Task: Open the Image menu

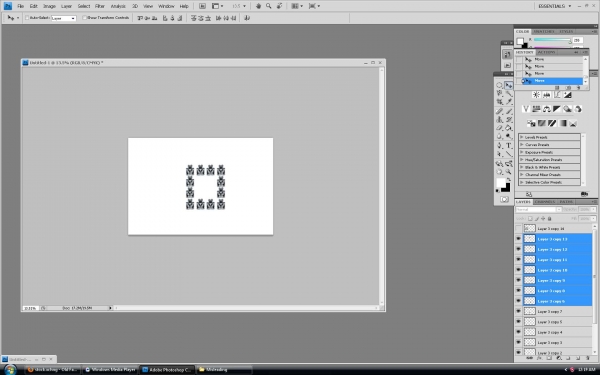Action: (49, 6)
